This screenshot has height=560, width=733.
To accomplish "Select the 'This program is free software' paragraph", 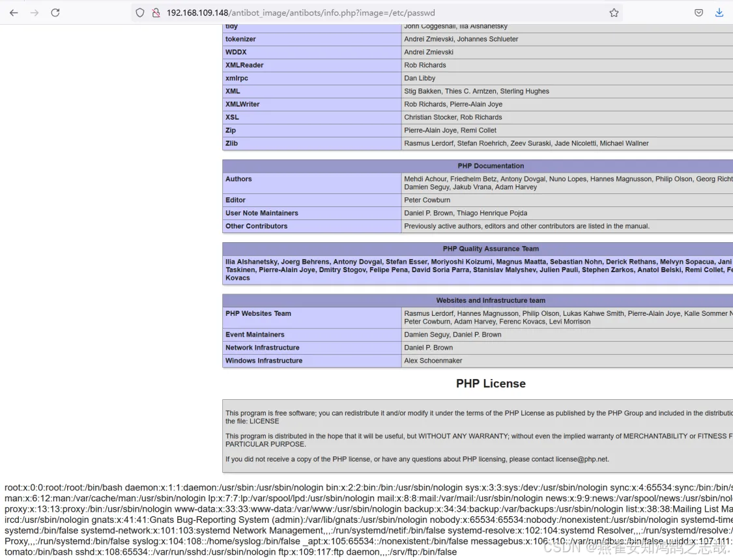I will [479, 417].
